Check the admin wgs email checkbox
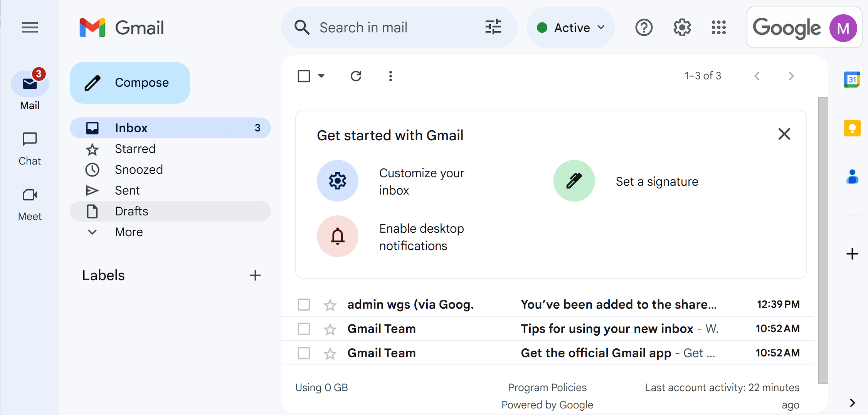 [304, 304]
